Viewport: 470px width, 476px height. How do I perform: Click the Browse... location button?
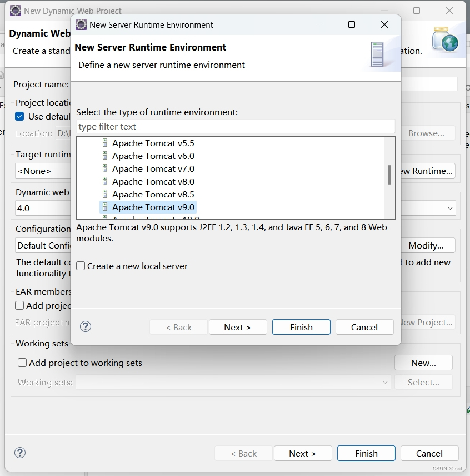coord(428,133)
